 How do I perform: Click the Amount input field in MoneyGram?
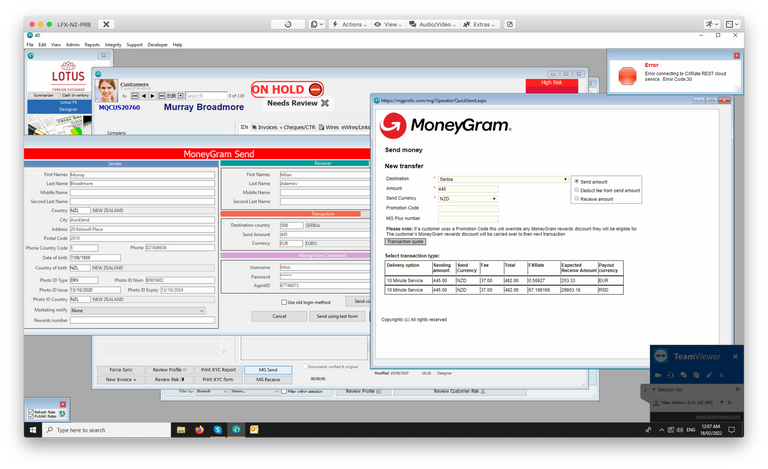468,189
